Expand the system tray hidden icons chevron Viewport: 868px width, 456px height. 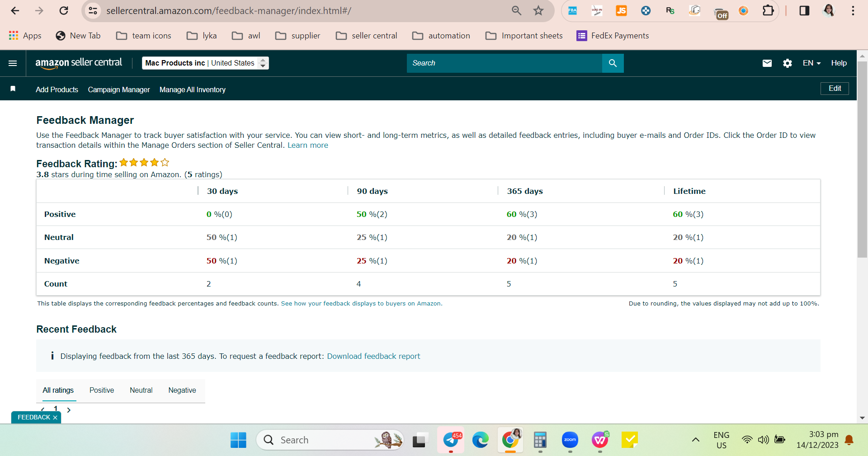(696, 440)
